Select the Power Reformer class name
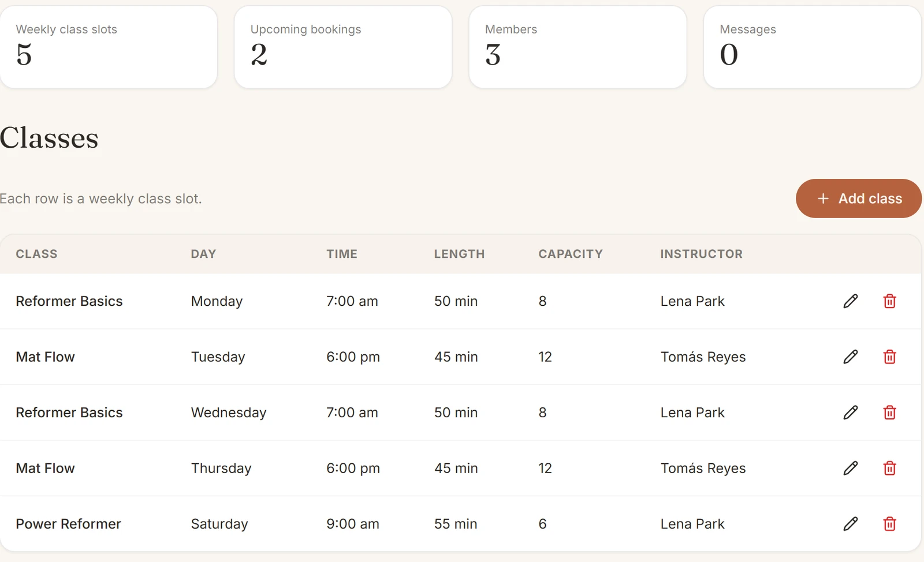Image resolution: width=924 pixels, height=562 pixels. pos(68,524)
